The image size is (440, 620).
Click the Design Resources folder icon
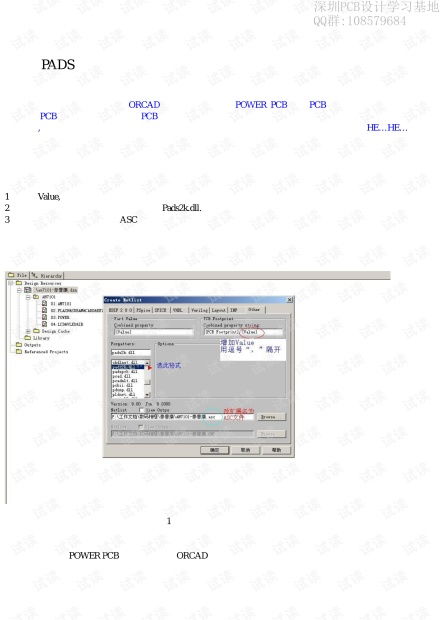tap(19, 283)
